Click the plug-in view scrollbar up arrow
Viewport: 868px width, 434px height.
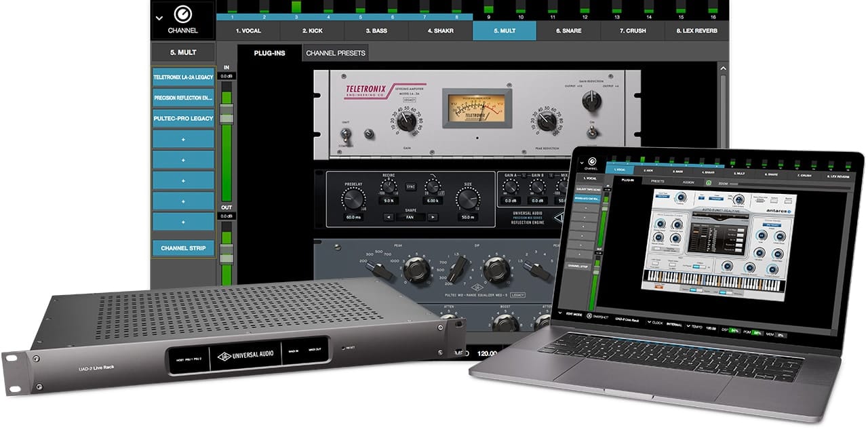(x=724, y=70)
